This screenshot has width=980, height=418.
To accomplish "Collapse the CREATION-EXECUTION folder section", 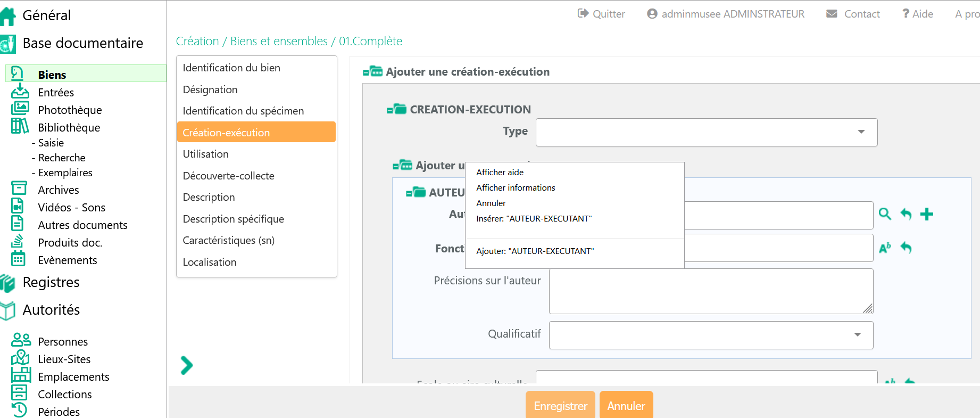I will 396,110.
